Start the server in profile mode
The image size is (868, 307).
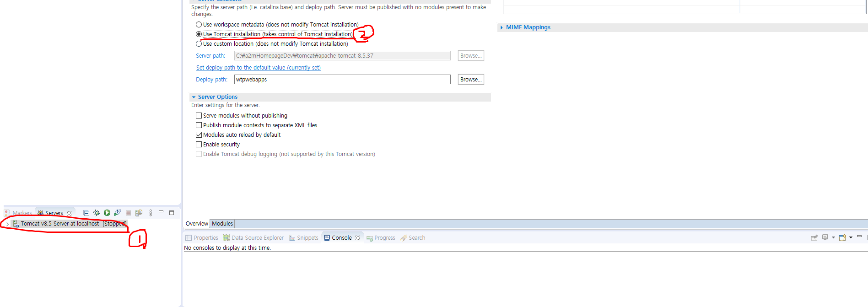coord(118,213)
